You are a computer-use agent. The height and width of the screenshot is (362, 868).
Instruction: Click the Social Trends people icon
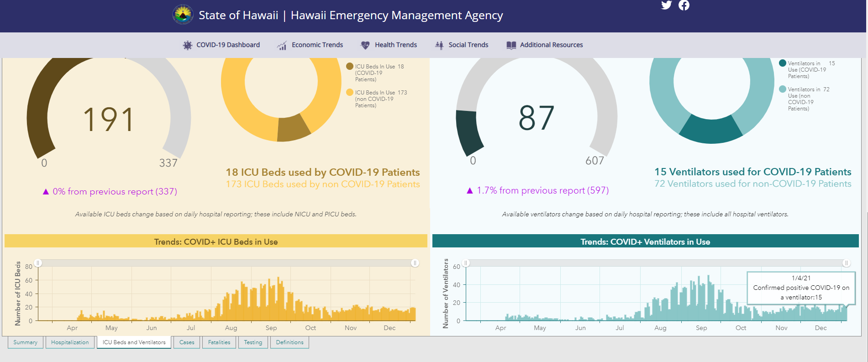(x=439, y=45)
